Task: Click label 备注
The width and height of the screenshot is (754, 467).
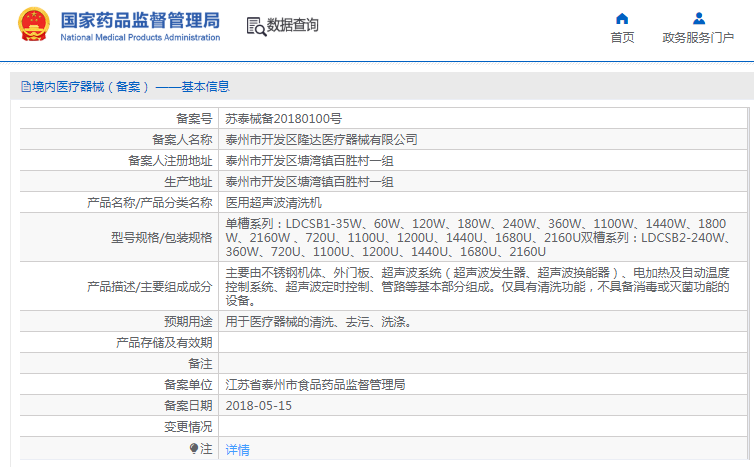Action: coord(201,364)
